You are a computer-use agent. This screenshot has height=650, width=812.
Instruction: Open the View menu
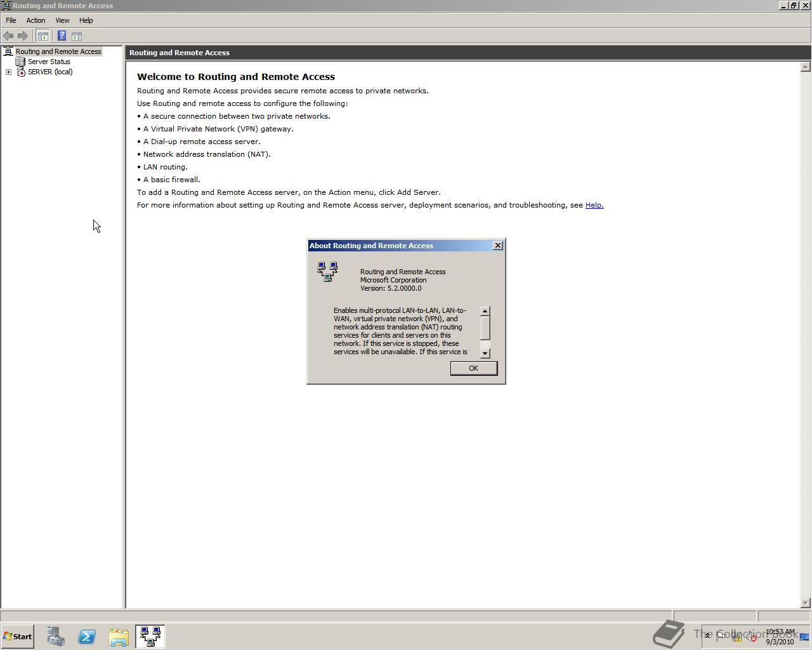point(62,20)
